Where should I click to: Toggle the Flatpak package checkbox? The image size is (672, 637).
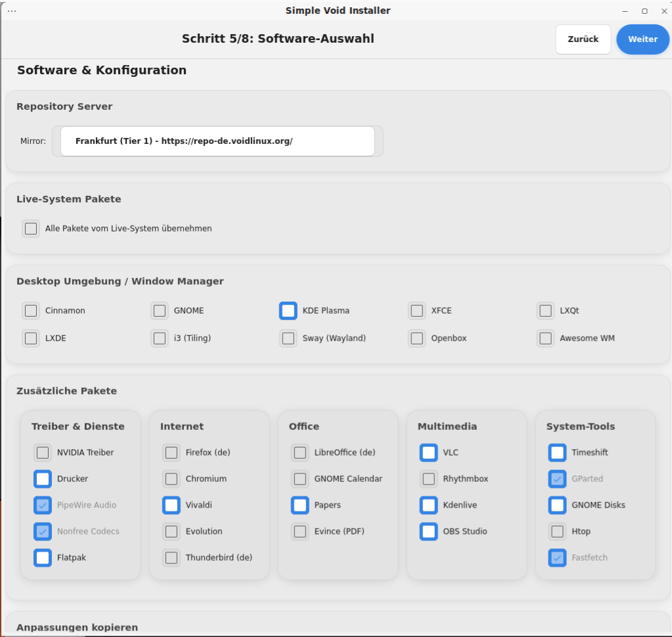tap(43, 558)
